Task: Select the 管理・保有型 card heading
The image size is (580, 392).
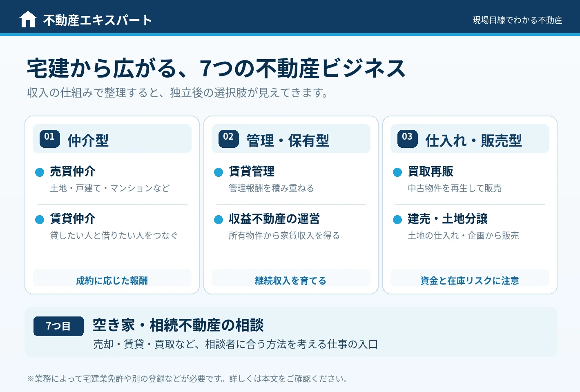Action: coord(288,140)
